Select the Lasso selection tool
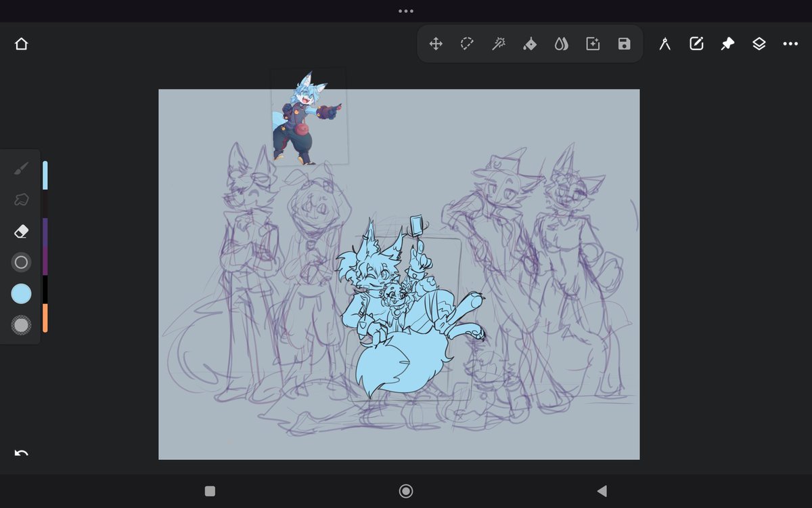 tap(467, 43)
